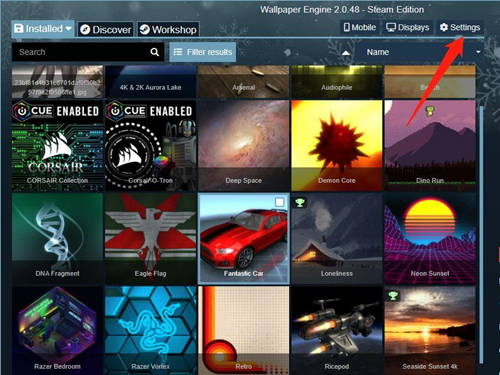
Task: Open the Displays configuration
Action: 408,27
